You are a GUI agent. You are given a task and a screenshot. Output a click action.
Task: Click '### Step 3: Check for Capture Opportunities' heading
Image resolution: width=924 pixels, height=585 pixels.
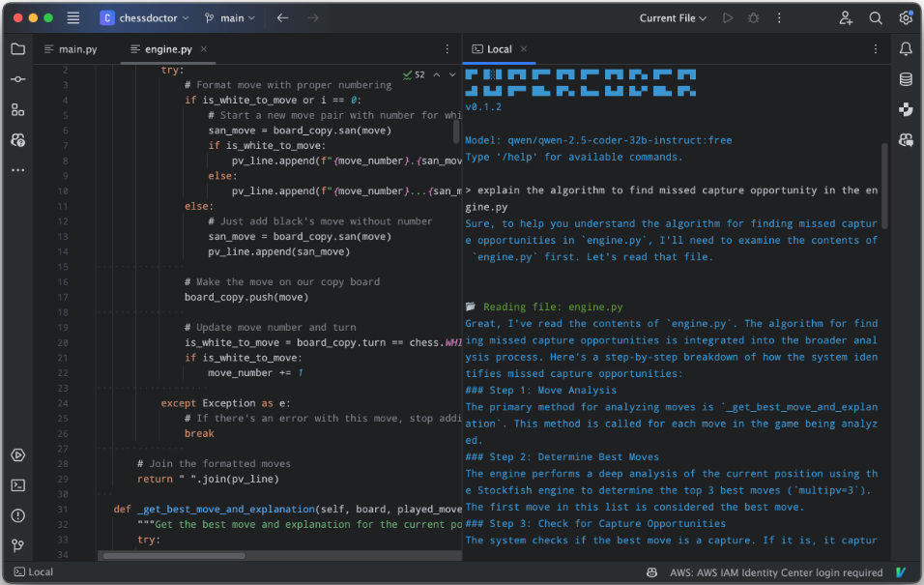tap(595, 524)
